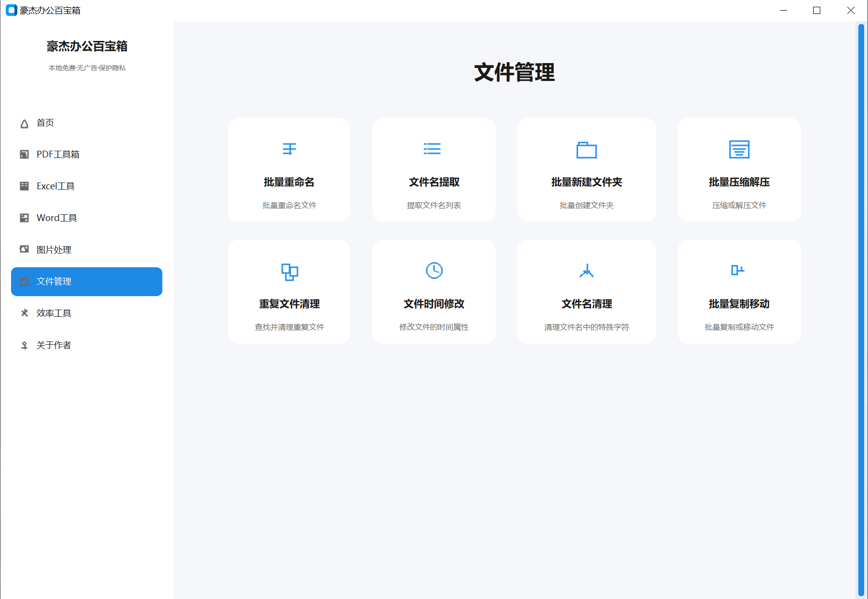
Task: Open the 文件时间修改 card title
Action: pyautogui.click(x=434, y=304)
